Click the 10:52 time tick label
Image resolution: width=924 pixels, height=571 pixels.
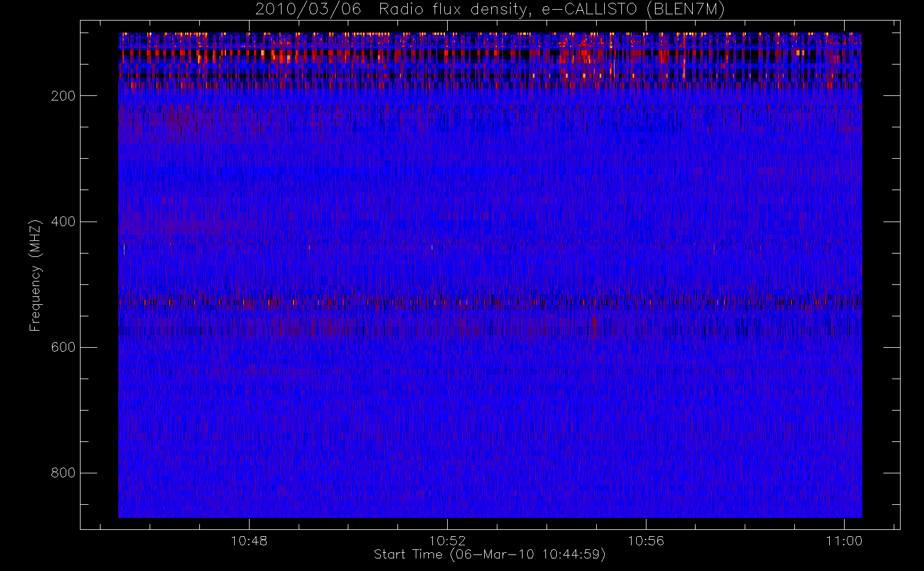[448, 541]
